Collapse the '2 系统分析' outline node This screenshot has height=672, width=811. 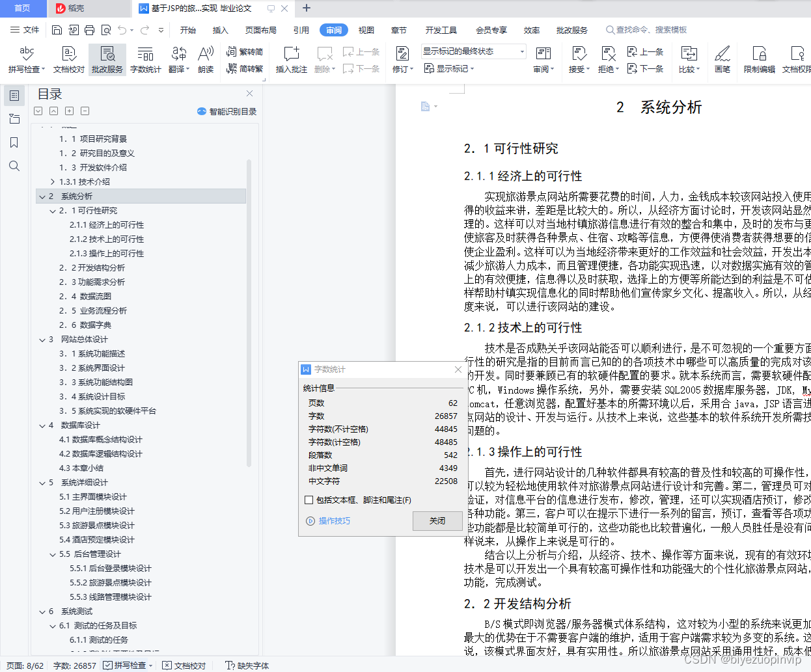[x=42, y=196]
